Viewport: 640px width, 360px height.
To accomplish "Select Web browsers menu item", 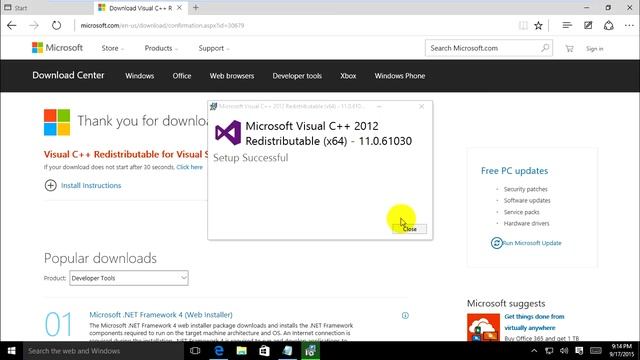I will click(x=232, y=76).
